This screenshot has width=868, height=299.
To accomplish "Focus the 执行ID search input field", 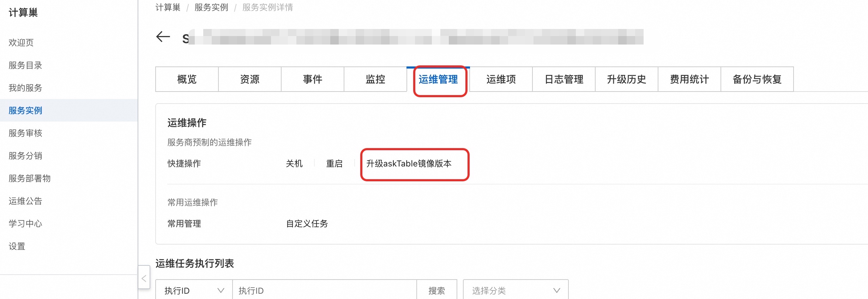I will click(324, 291).
